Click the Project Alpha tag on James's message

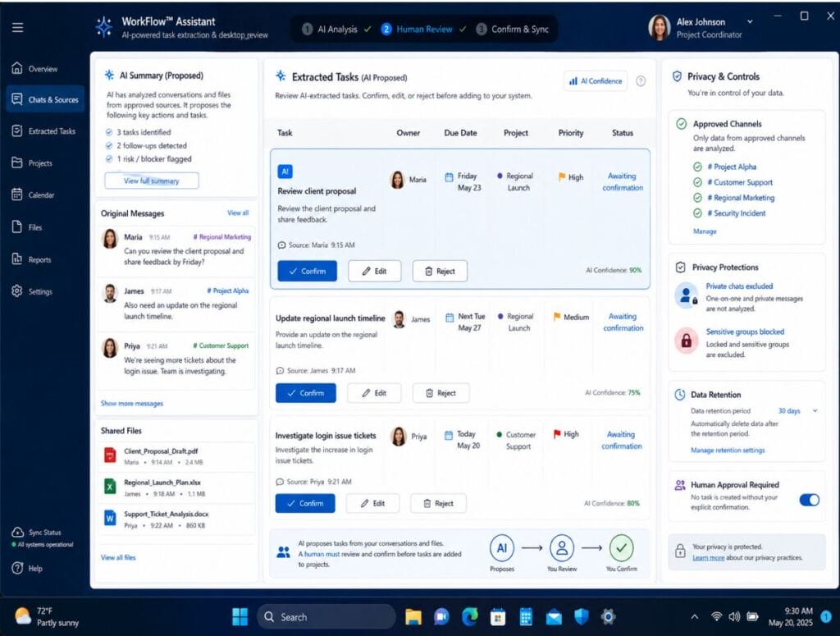[228, 291]
